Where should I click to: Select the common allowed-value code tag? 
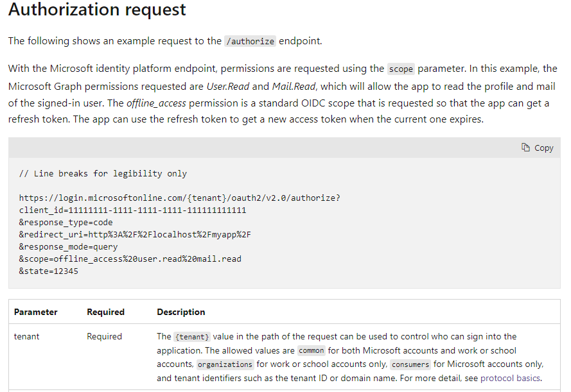click(312, 350)
